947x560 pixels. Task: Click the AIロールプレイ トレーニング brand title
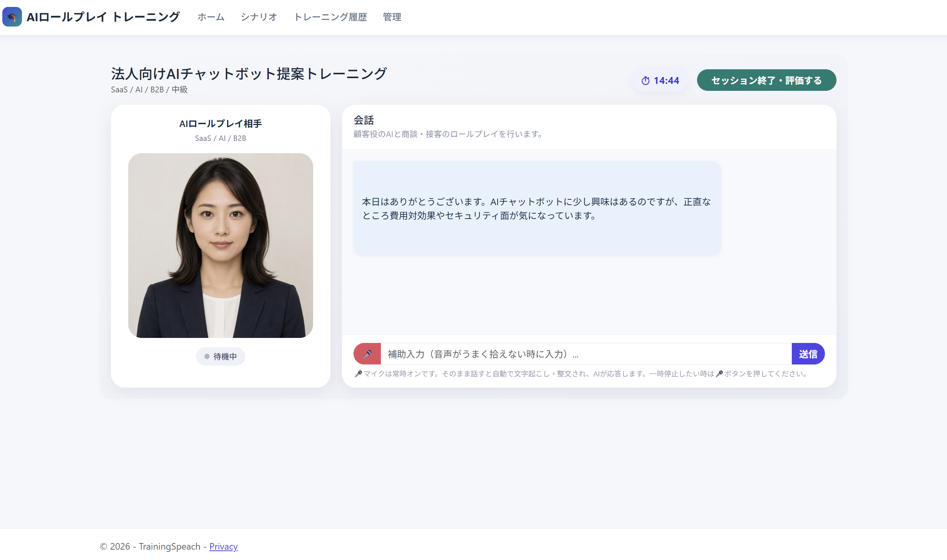point(103,17)
